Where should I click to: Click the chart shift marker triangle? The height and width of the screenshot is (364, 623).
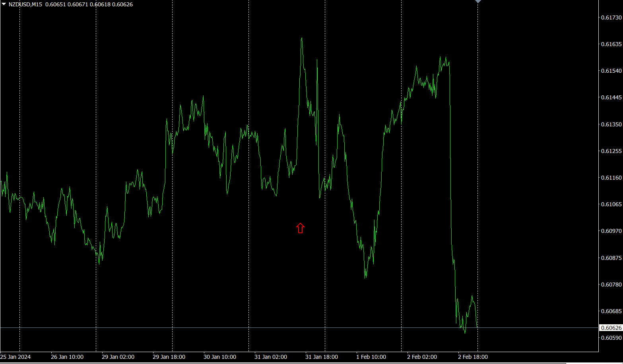(478, 2)
